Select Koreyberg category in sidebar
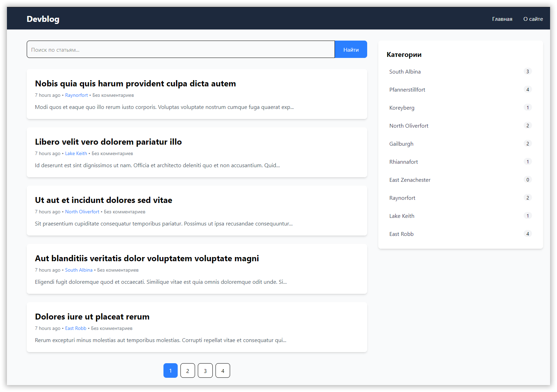Screen dimensions: 557x392 click(x=402, y=108)
